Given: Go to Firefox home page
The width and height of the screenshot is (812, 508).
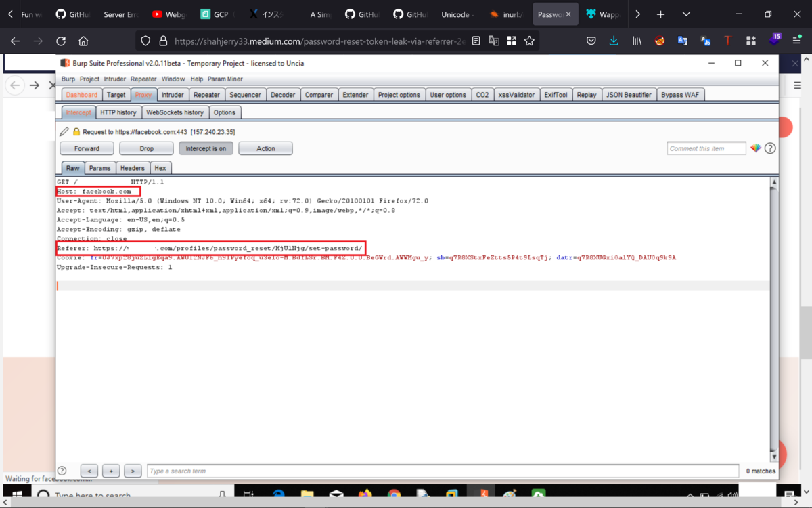Looking at the screenshot, I should click(83, 41).
